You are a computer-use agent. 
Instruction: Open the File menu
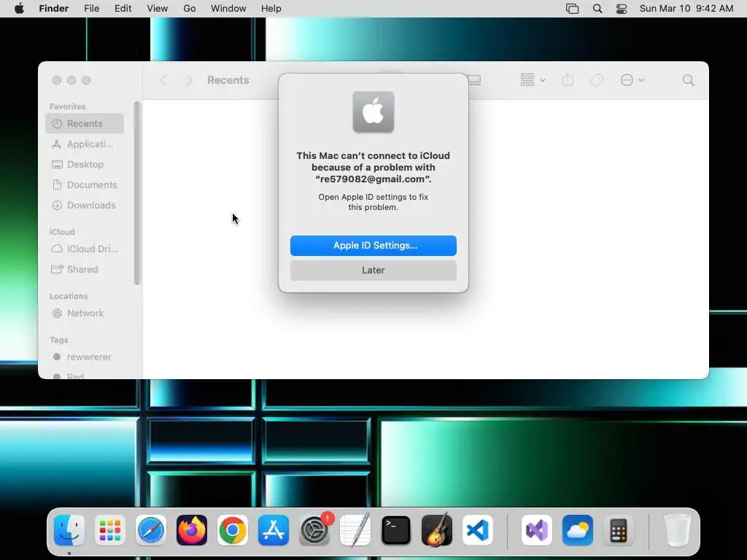click(91, 9)
